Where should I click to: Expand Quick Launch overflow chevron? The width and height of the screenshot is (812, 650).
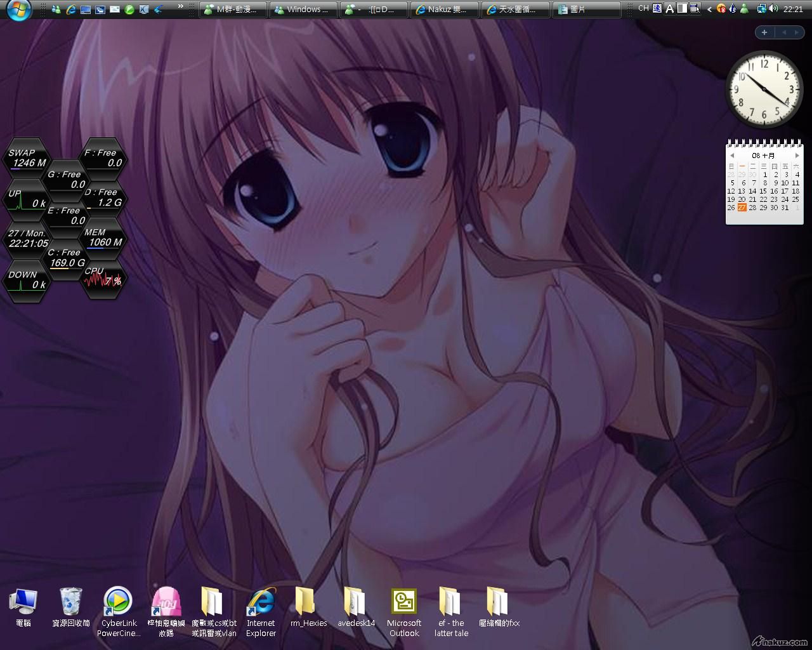click(181, 6)
